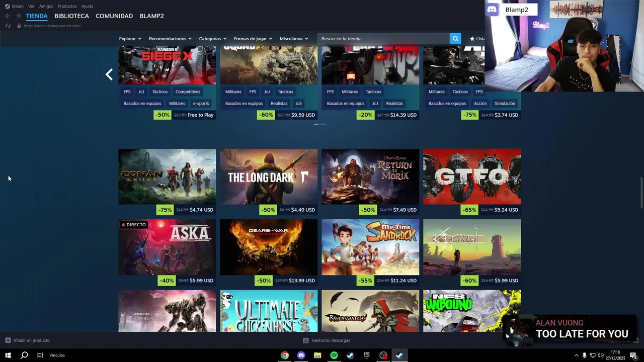Open Windows notification center

[x=633, y=355]
